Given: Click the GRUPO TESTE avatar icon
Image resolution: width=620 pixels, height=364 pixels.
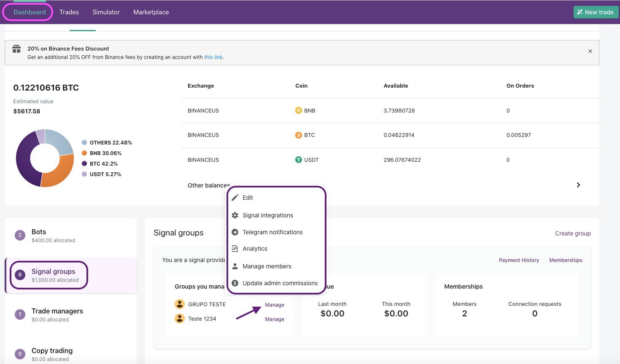Looking at the screenshot, I should pos(180,304).
